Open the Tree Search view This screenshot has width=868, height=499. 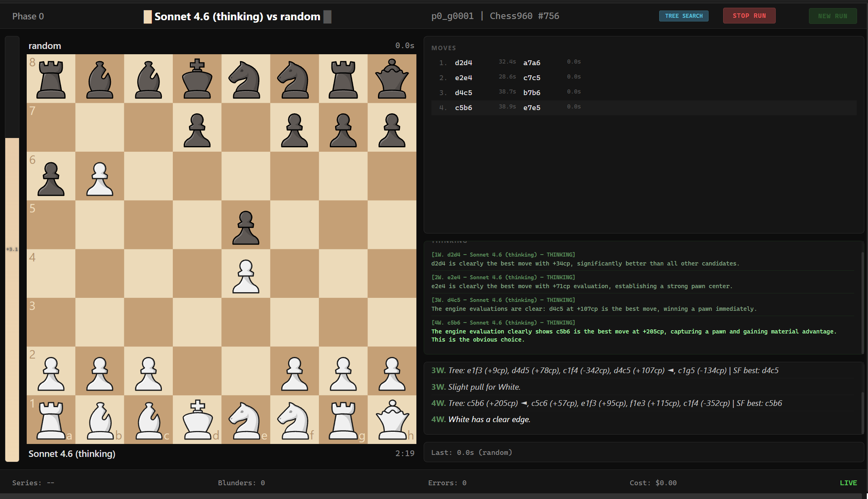[683, 16]
